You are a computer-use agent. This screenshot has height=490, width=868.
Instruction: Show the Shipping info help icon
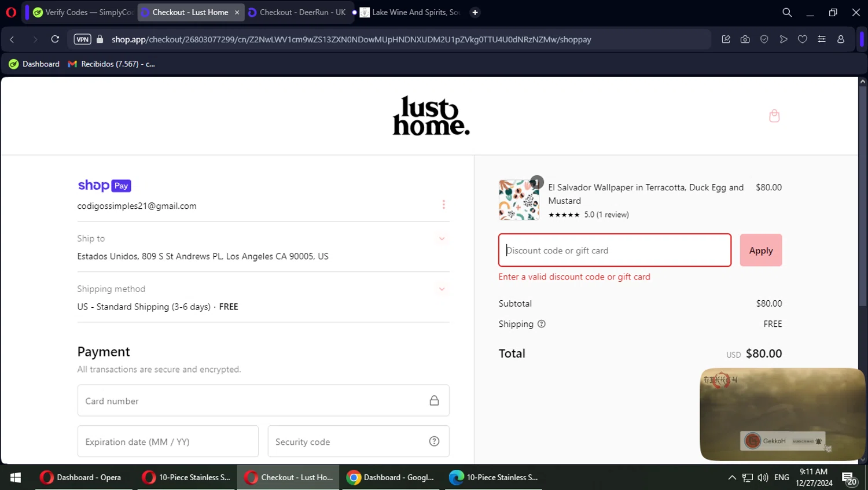pyautogui.click(x=542, y=324)
